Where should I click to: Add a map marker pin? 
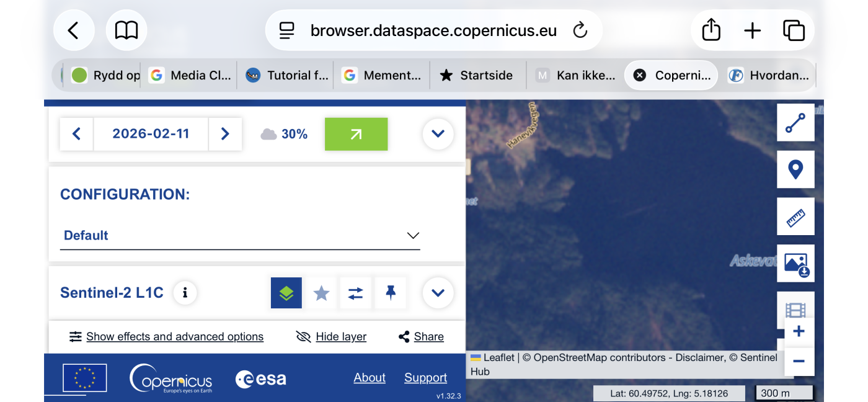point(795,169)
